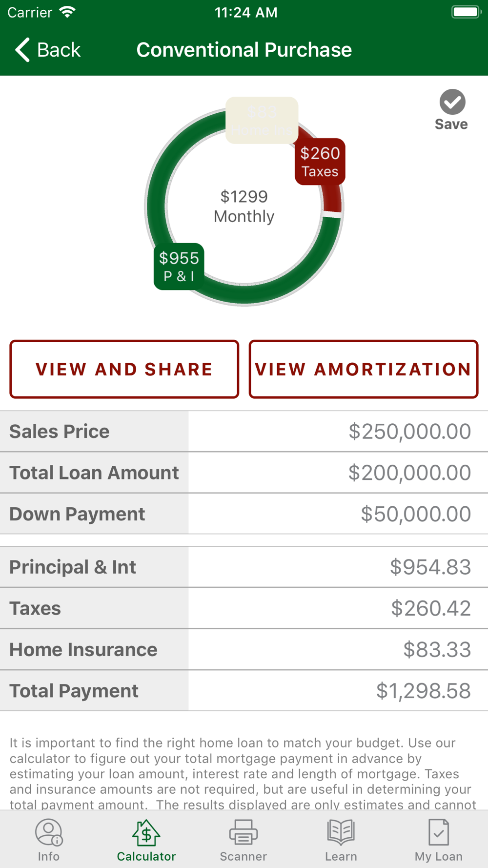Viewport: 488px width, 868px height.
Task: Tap the Total Loan Amount value
Action: (409, 473)
